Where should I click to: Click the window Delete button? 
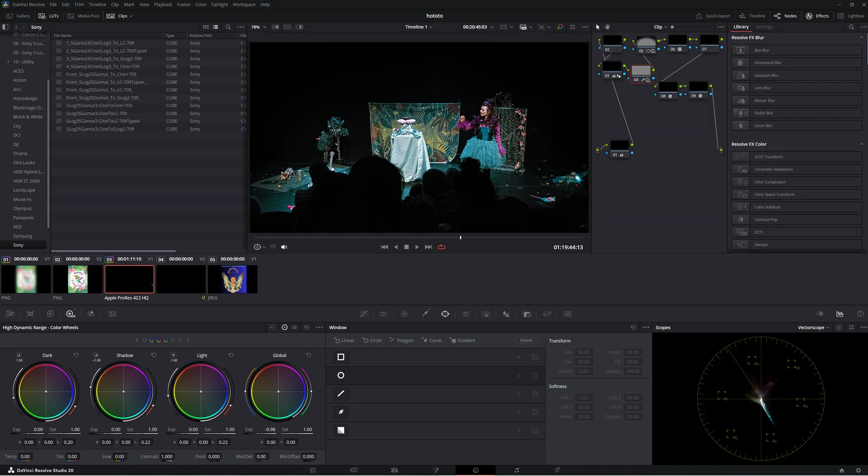pos(526,340)
